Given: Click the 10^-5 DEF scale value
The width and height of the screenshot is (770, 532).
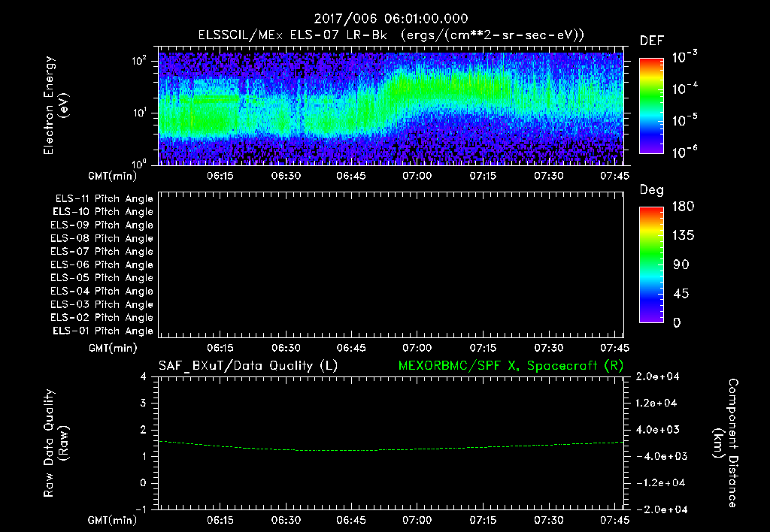Looking at the screenshot, I should (684, 119).
